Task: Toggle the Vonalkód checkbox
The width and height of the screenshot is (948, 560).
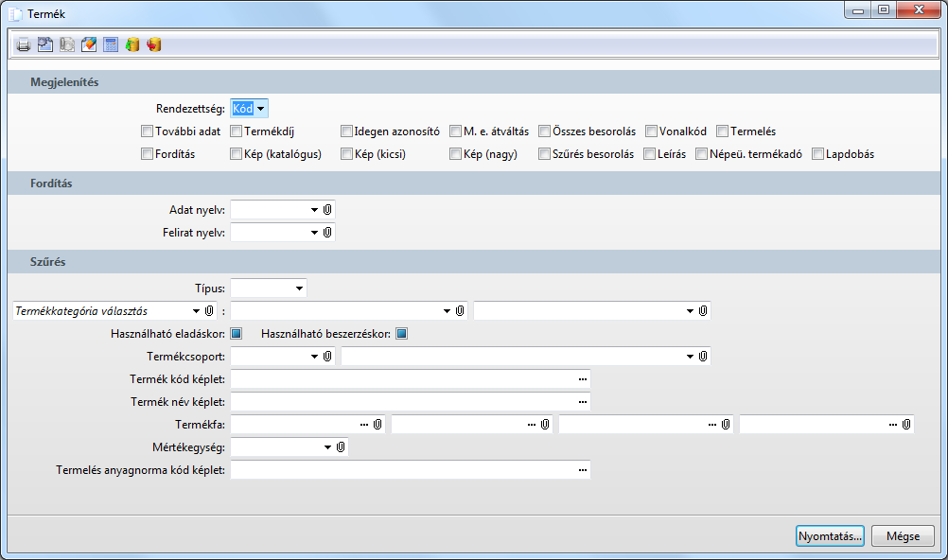Action: pyautogui.click(x=651, y=131)
